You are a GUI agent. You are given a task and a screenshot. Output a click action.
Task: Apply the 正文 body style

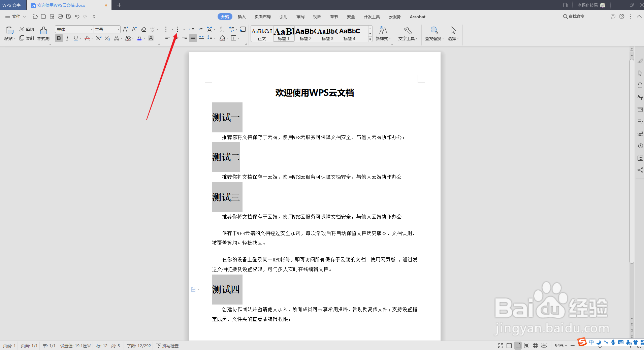point(262,34)
